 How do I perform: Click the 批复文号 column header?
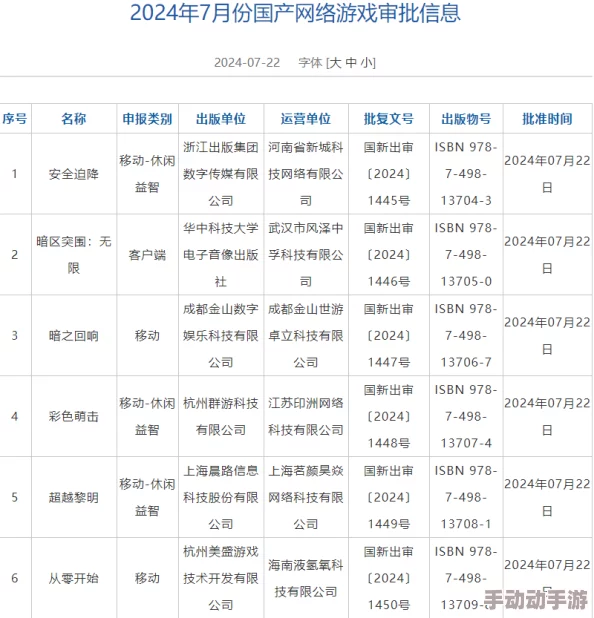coord(389,119)
